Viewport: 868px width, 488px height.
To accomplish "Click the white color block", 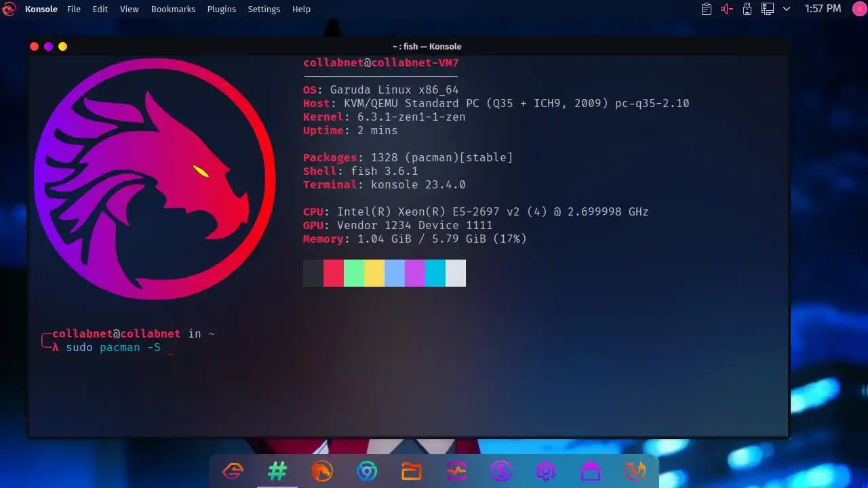I will tap(456, 273).
